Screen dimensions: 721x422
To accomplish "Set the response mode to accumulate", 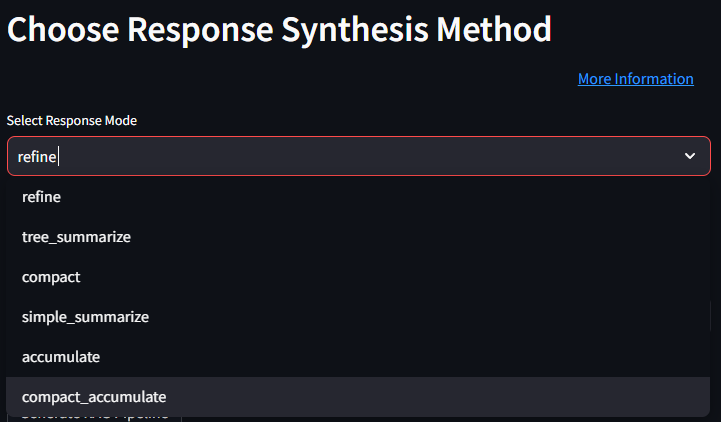I will (x=61, y=357).
